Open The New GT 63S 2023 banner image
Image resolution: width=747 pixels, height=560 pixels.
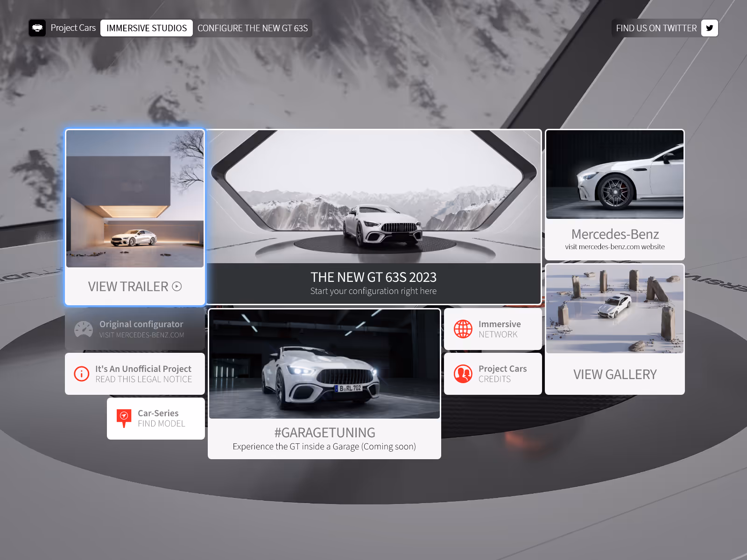pos(373,196)
